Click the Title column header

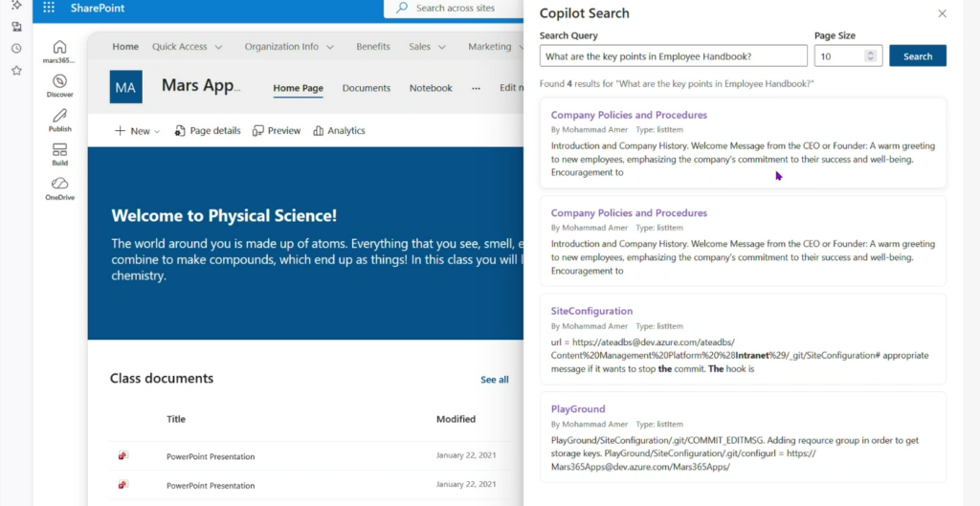pos(176,419)
